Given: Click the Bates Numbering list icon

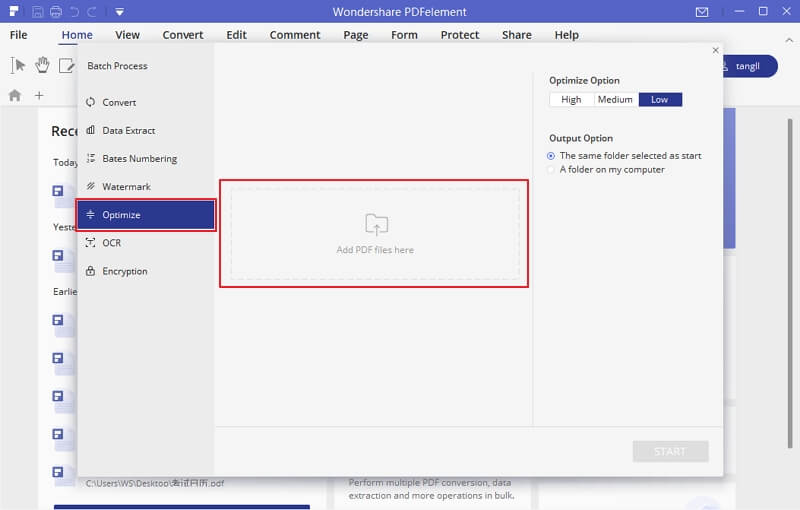Looking at the screenshot, I should click(90, 158).
